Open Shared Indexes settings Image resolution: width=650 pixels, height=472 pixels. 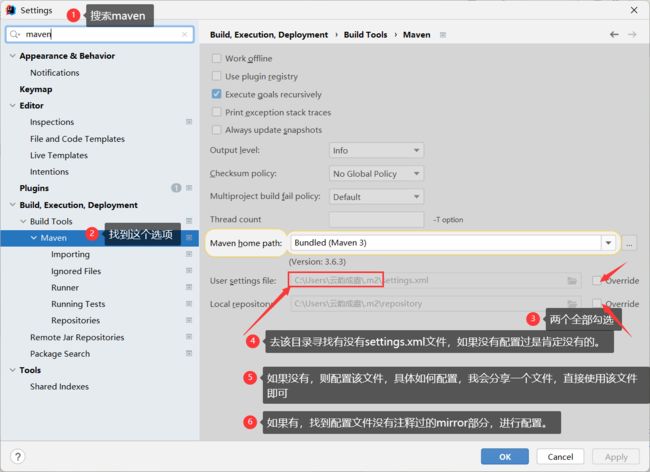coord(59,387)
